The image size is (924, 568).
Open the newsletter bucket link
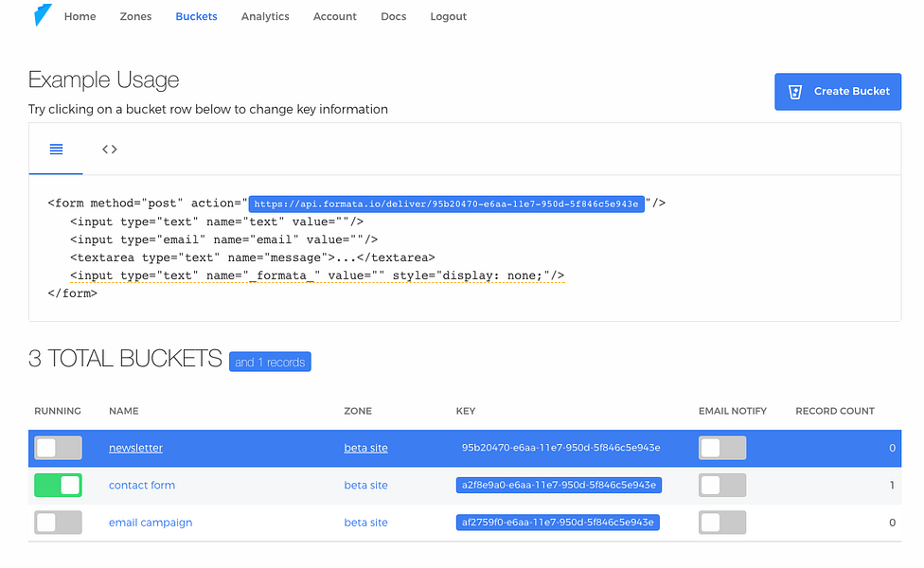point(135,448)
